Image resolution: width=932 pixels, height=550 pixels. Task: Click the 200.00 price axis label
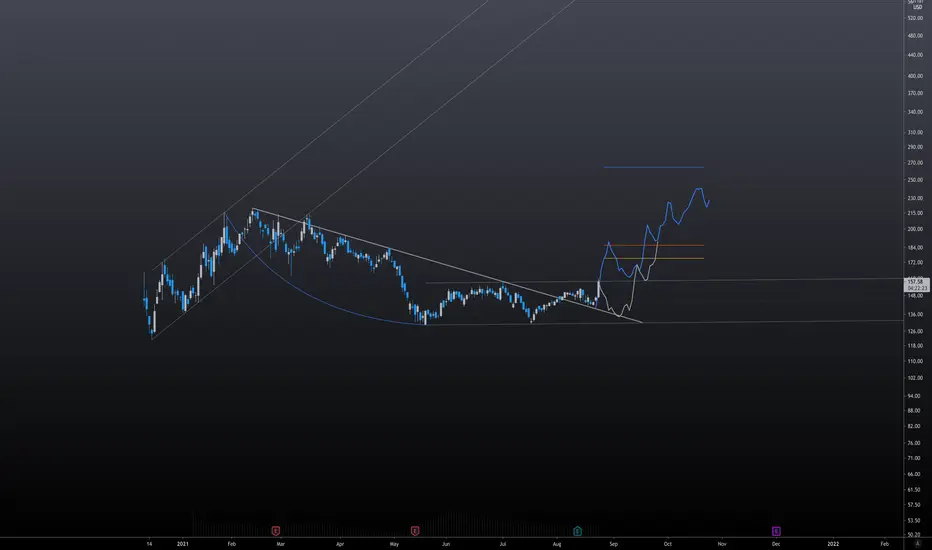[x=915, y=229]
